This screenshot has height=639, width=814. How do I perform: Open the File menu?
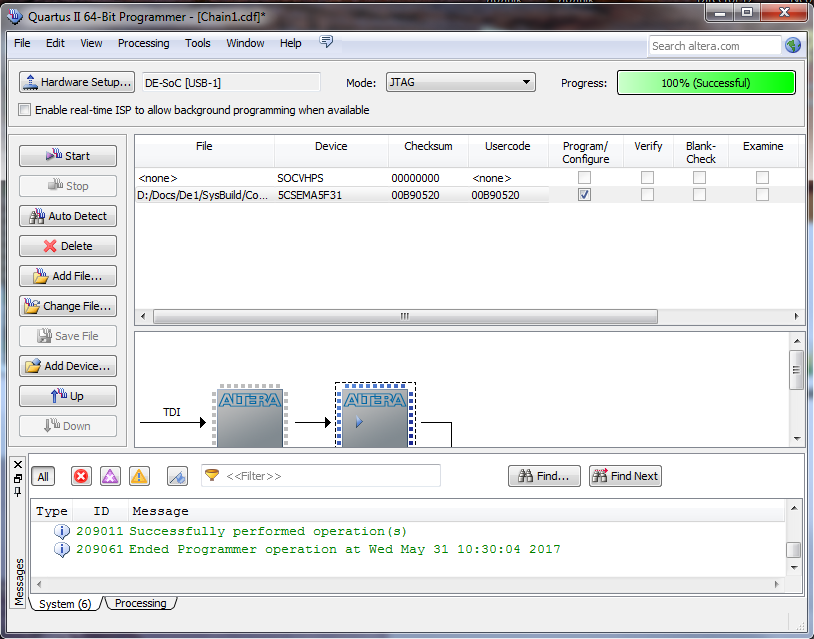[x=22, y=43]
